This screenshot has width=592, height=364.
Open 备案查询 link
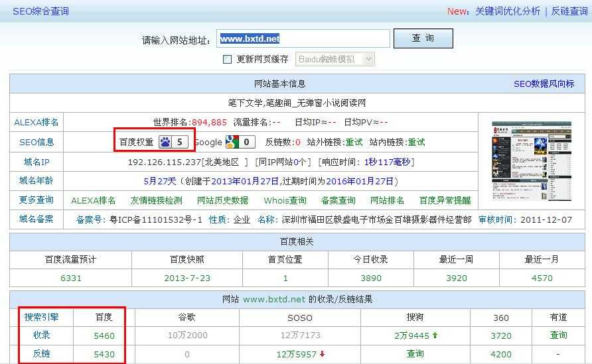tap(338, 200)
